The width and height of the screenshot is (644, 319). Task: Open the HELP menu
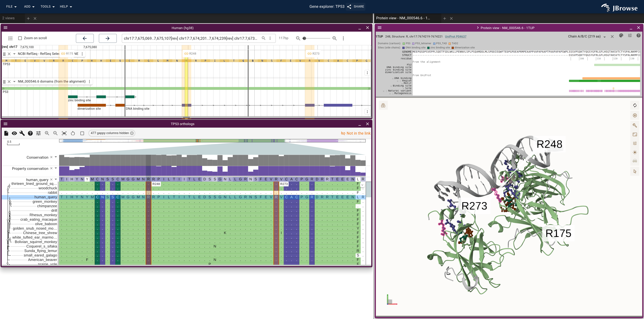coord(66,6)
